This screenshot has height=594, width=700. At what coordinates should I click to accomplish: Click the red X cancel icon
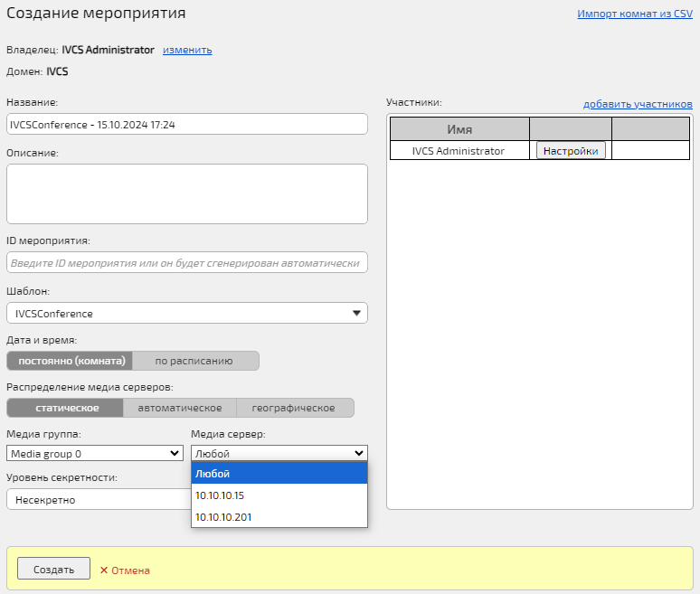[x=104, y=570]
